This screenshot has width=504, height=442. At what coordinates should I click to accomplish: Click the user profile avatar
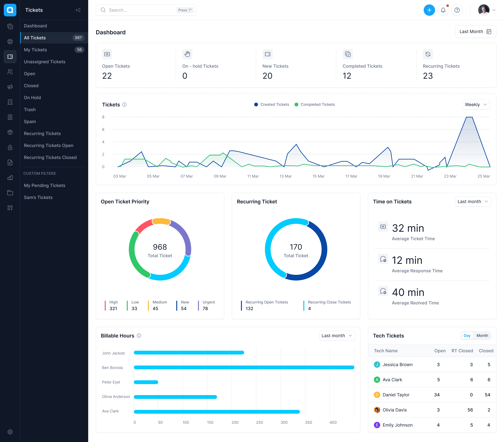click(x=484, y=10)
